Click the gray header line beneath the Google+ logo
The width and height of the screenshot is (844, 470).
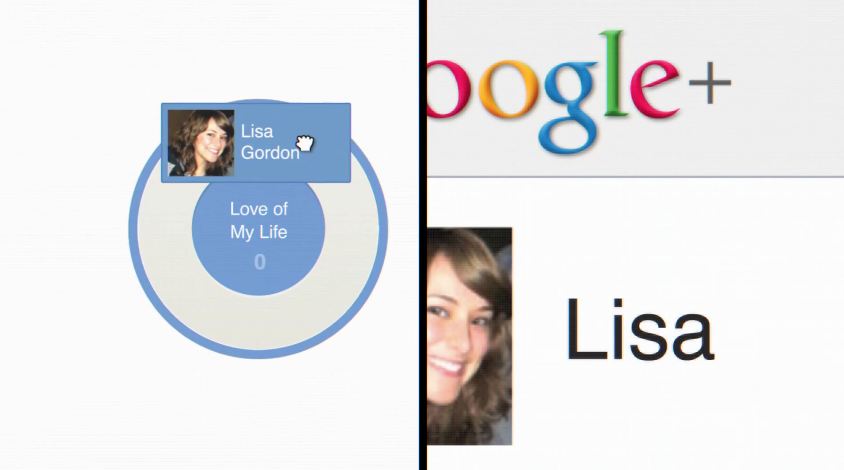click(636, 176)
